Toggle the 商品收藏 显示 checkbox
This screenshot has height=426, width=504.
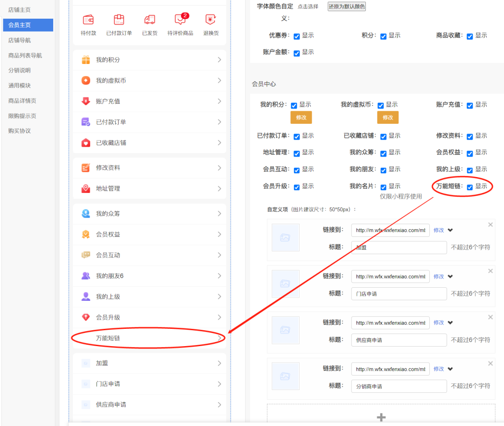coord(469,36)
